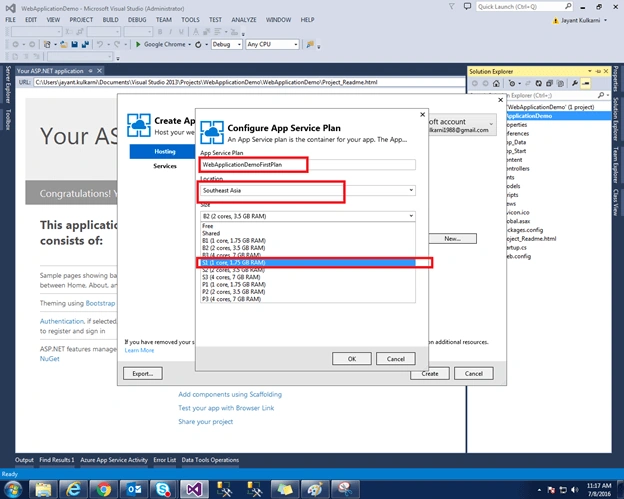
Task: Click the Quick Launch search magnifier
Action: click(x=568, y=6)
